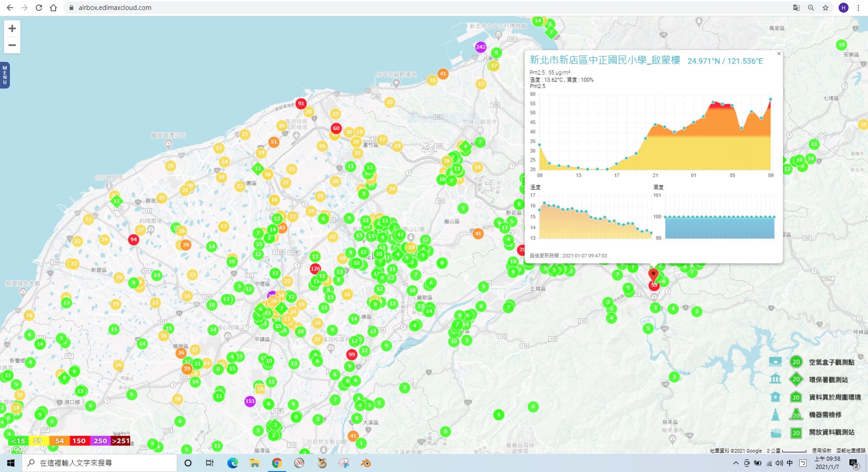Click the red 126 station marker

(x=316, y=268)
